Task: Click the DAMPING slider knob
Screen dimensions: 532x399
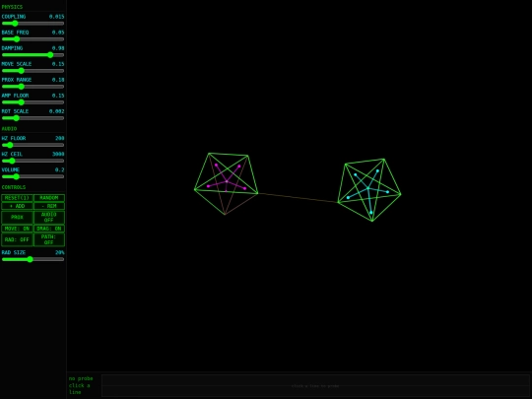Action: pyautogui.click(x=50, y=55)
